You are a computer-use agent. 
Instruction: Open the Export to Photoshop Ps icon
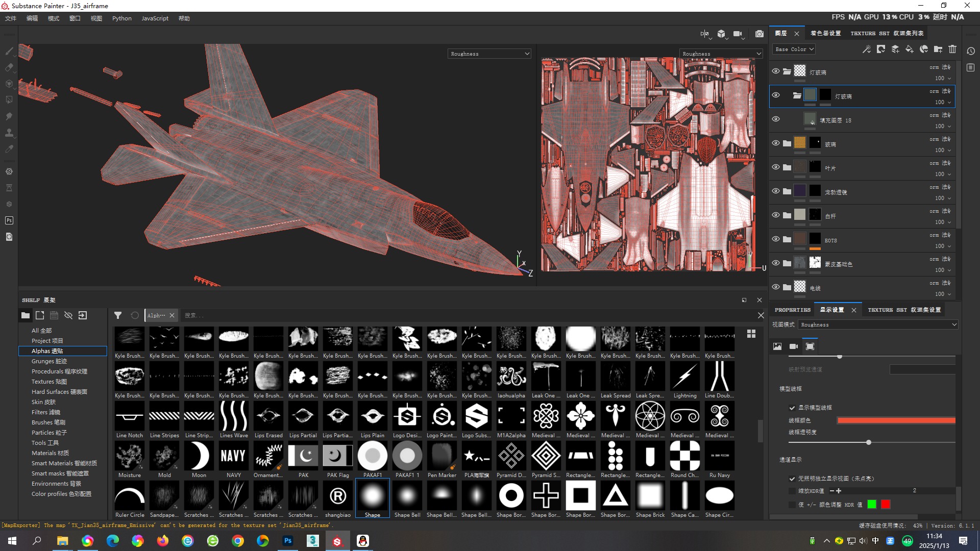pyautogui.click(x=9, y=220)
